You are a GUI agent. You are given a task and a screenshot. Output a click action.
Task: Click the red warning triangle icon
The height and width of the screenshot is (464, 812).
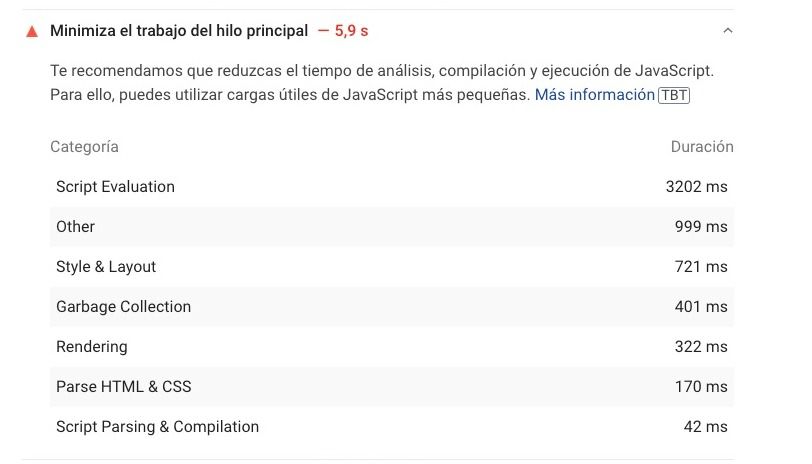(32, 32)
